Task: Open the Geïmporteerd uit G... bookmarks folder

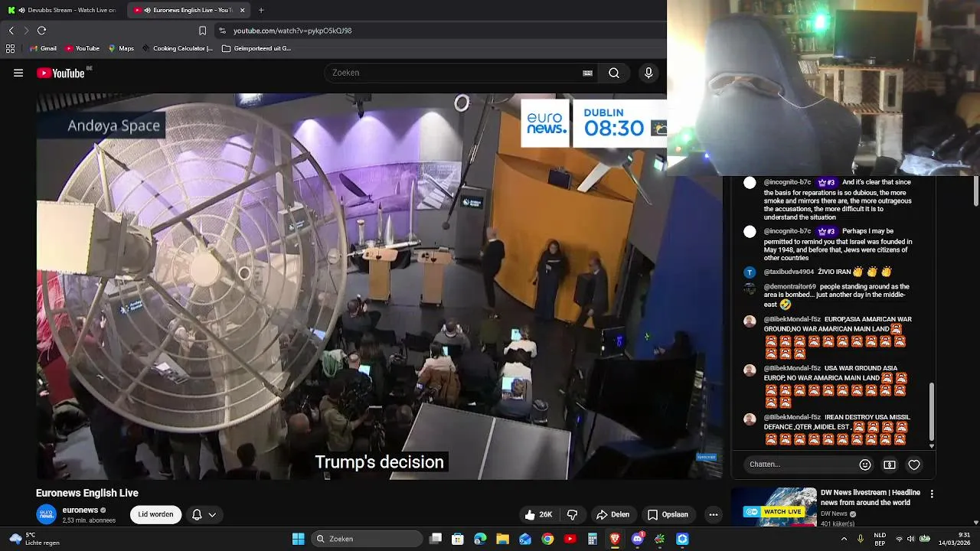Action: click(x=256, y=48)
